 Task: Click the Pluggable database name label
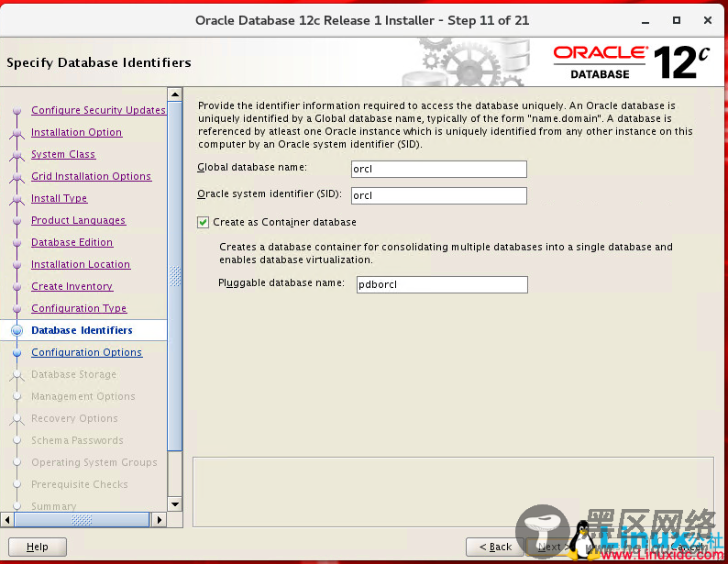pyautogui.click(x=281, y=282)
